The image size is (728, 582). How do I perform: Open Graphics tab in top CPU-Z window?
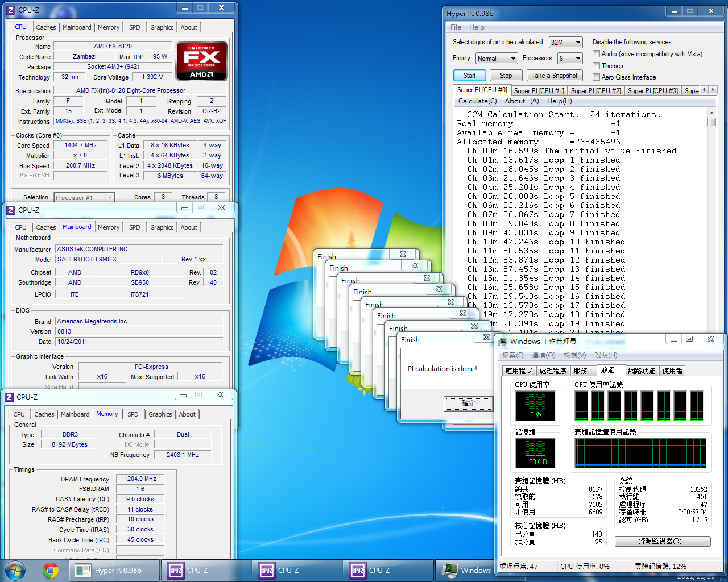[162, 27]
